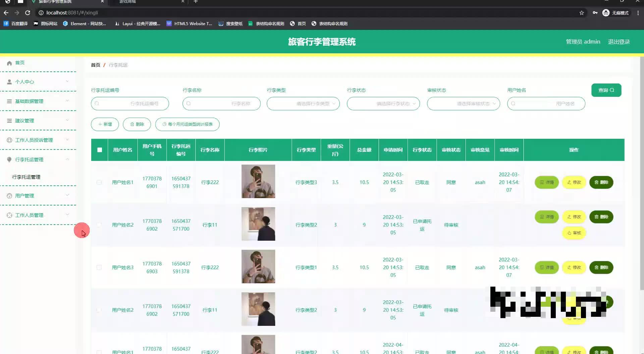Reload the page with the browser refresh icon
Viewport: 644px width, 354px height.
(28, 13)
